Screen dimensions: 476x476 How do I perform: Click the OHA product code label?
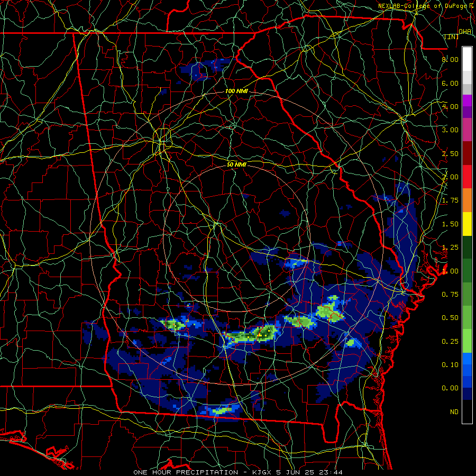coord(465,31)
